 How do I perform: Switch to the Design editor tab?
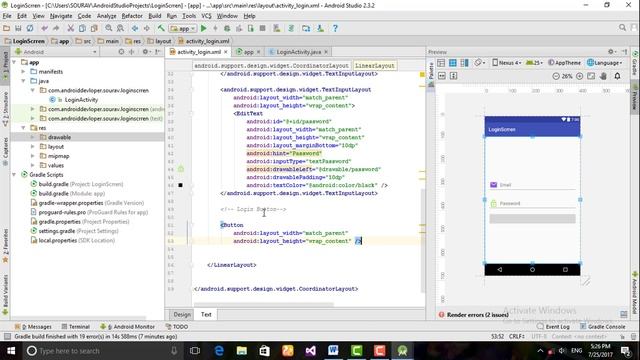(x=182, y=314)
